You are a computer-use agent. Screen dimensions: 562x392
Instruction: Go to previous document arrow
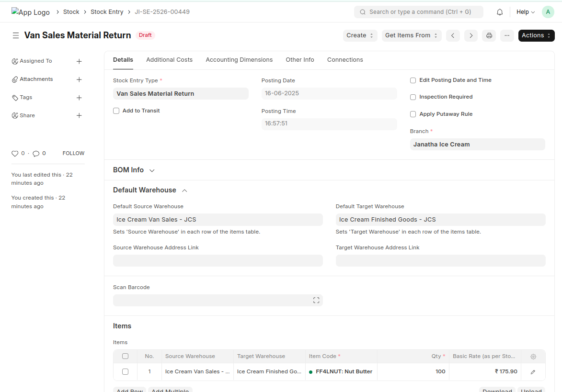coord(453,35)
